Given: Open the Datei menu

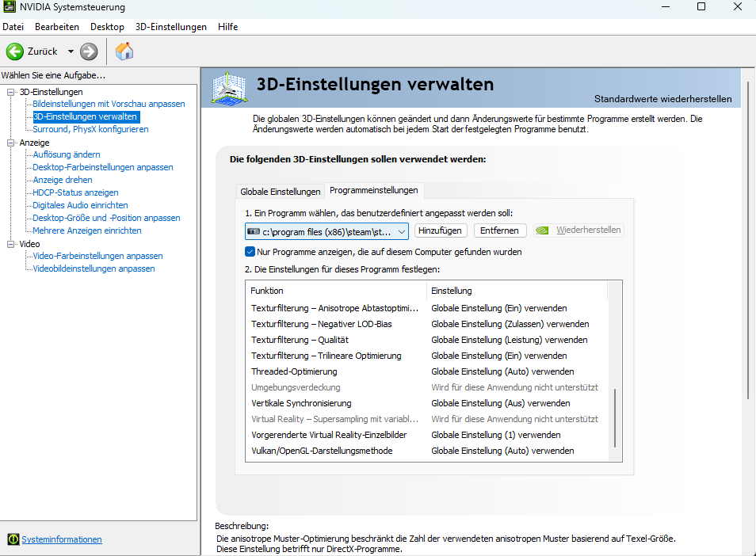Looking at the screenshot, I should click(x=13, y=27).
